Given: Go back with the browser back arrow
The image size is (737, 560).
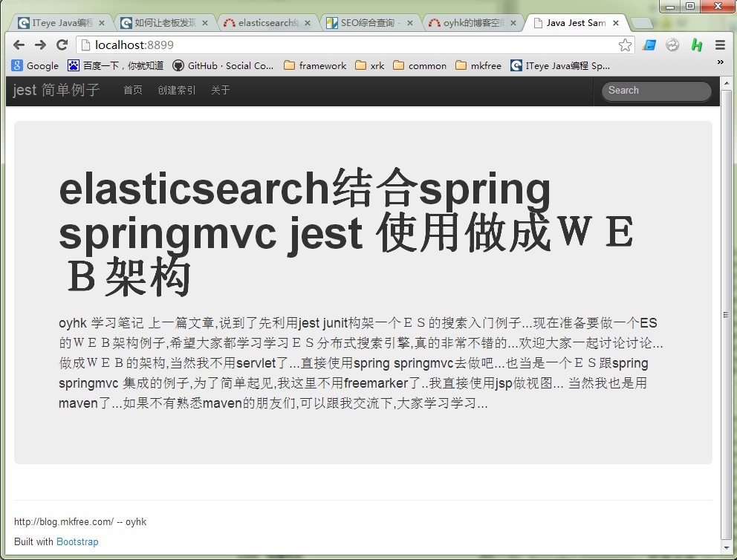Looking at the screenshot, I should (x=19, y=45).
